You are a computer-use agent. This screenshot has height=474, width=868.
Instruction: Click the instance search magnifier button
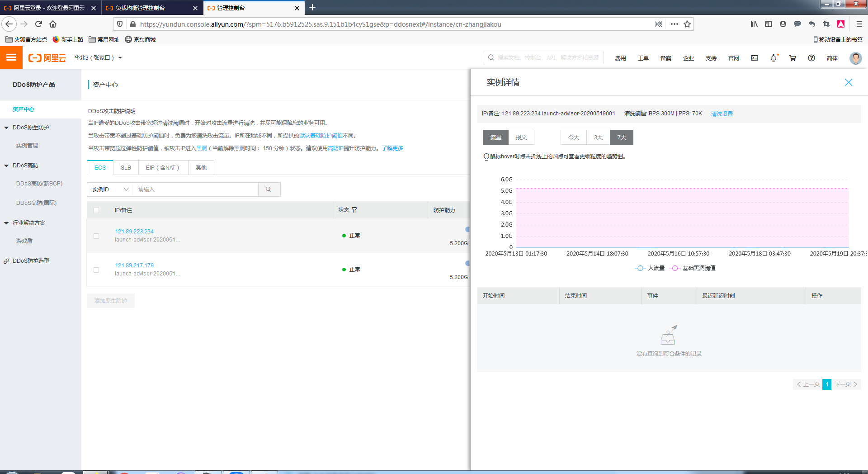pos(269,190)
